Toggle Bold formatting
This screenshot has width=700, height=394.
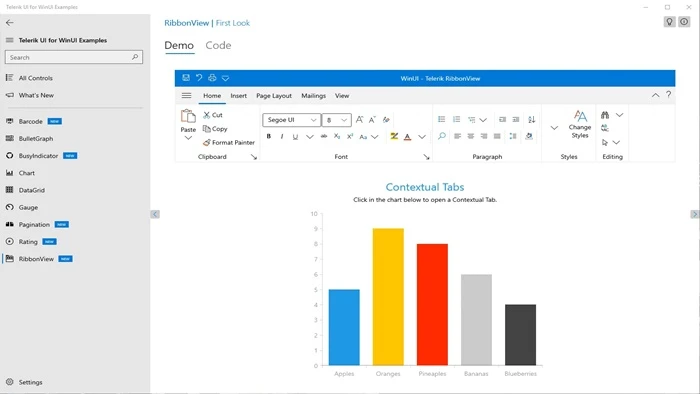click(x=269, y=136)
